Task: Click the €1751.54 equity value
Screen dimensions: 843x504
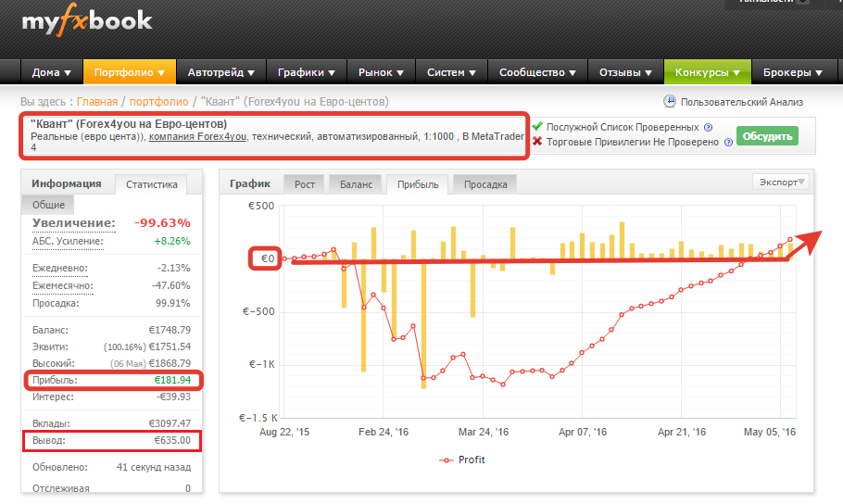Action: pos(170,346)
